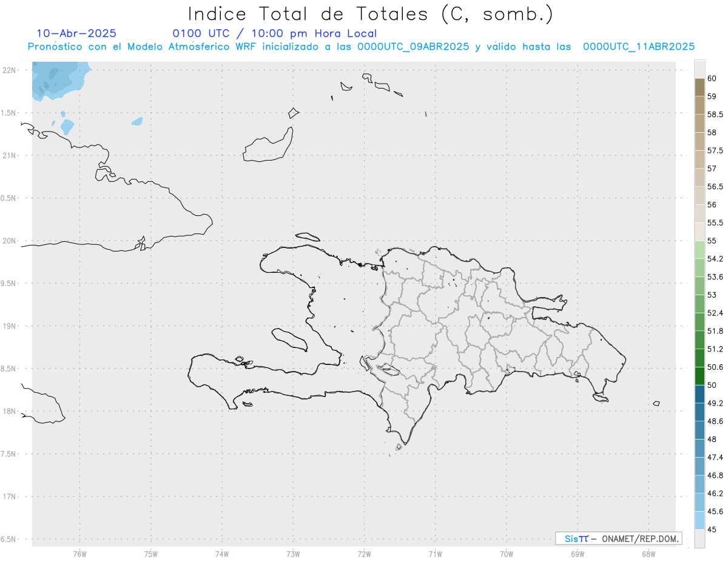Click the '19N' latitude label
The width and height of the screenshot is (728, 562).
click(x=9, y=326)
